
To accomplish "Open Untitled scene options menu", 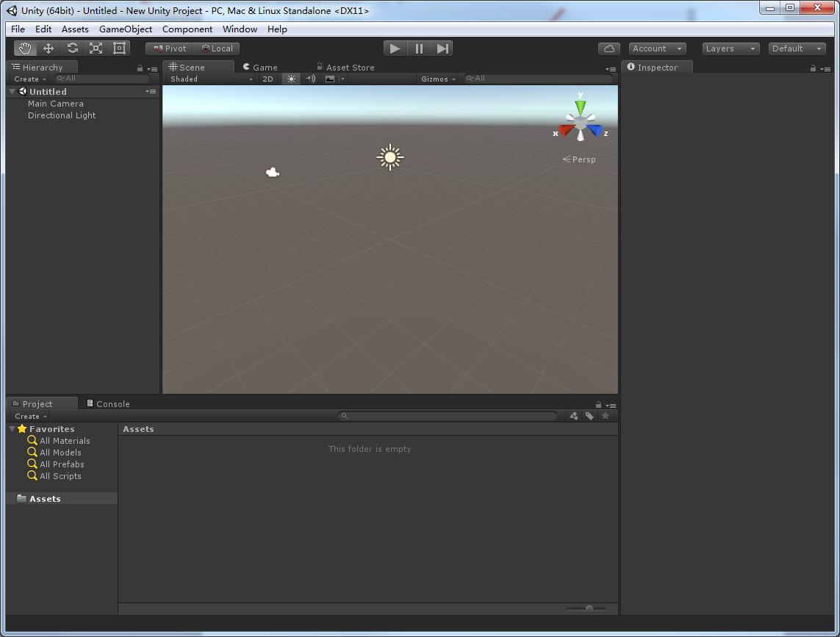I will click(151, 92).
